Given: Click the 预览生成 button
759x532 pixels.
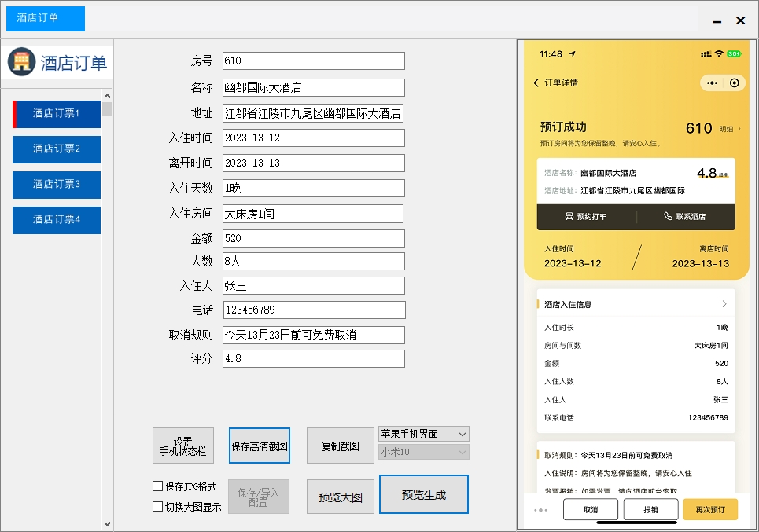Looking at the screenshot, I should pyautogui.click(x=423, y=494).
